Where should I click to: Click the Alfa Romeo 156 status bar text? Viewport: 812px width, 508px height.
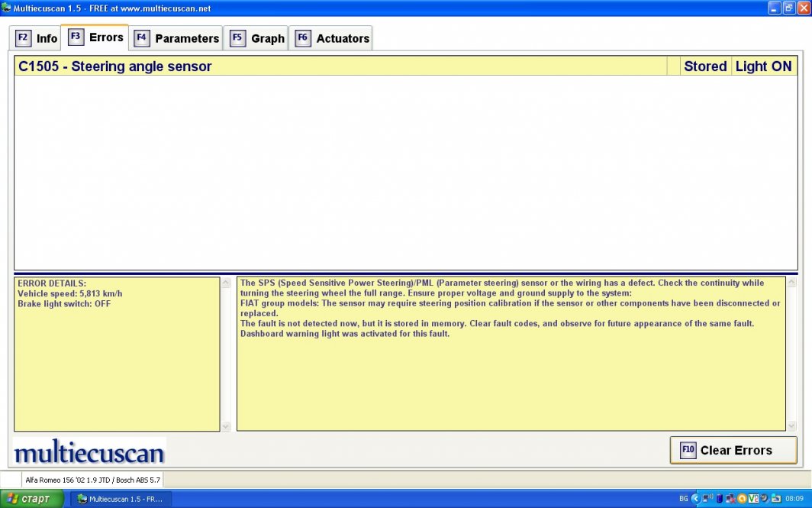(x=93, y=480)
